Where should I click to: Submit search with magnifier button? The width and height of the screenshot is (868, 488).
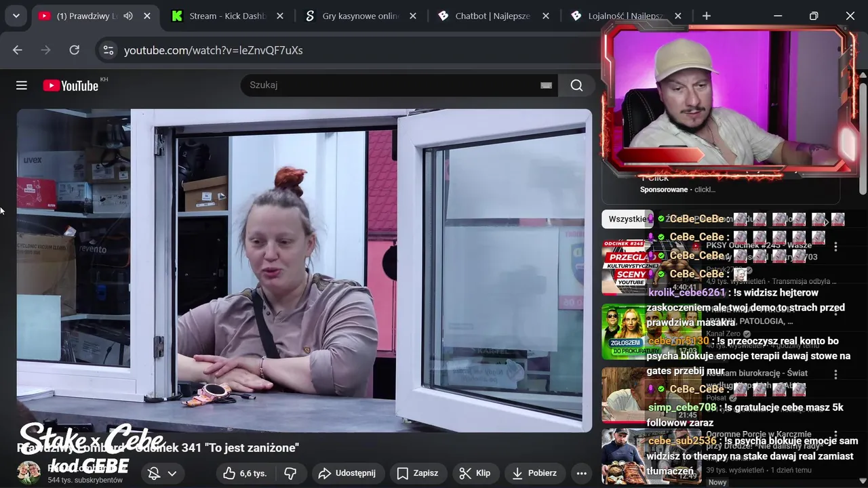pos(576,85)
